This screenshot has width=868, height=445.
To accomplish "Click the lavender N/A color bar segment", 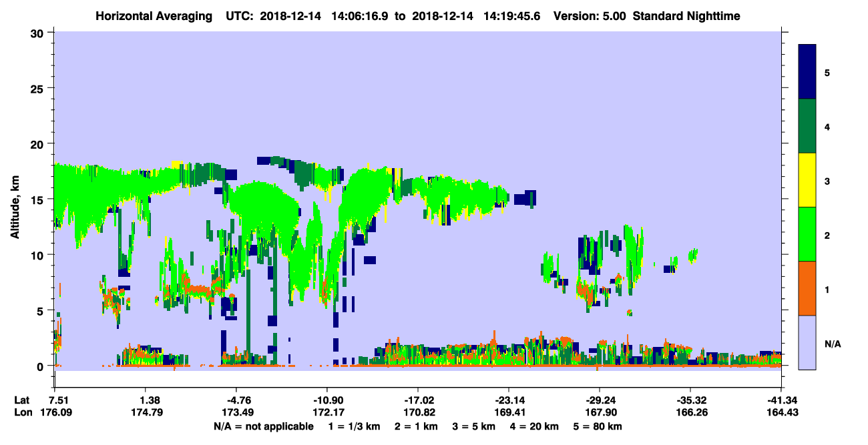I will pyautogui.click(x=807, y=342).
